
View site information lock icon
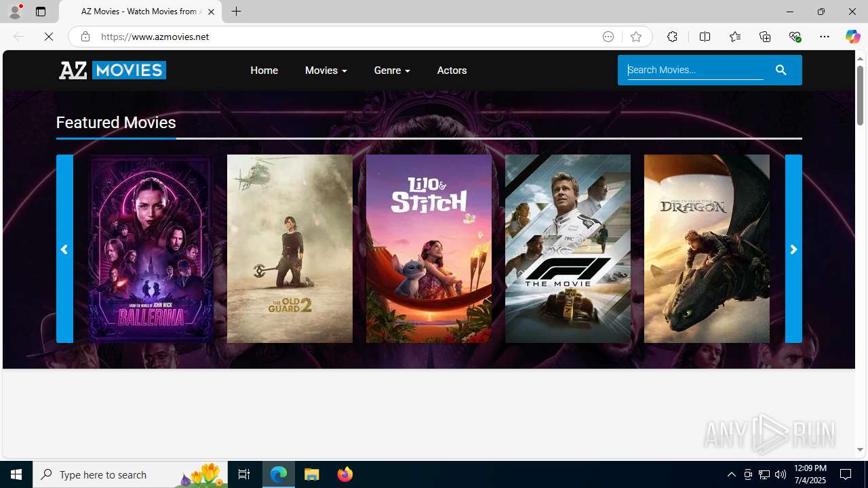(x=85, y=37)
